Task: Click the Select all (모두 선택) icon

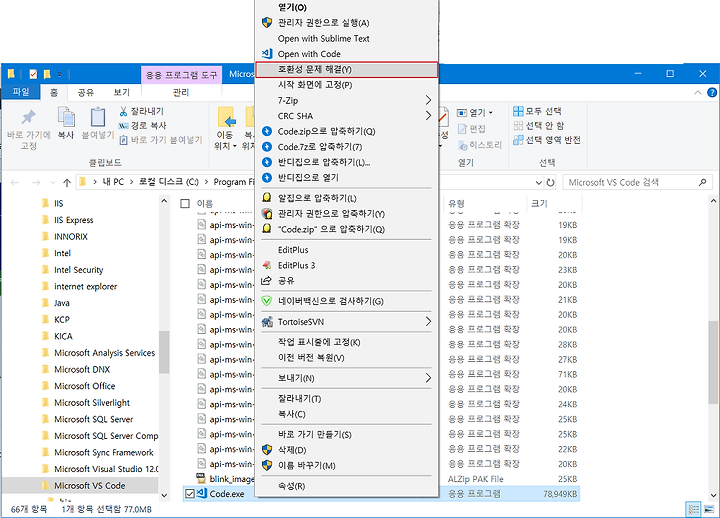Action: pos(518,111)
